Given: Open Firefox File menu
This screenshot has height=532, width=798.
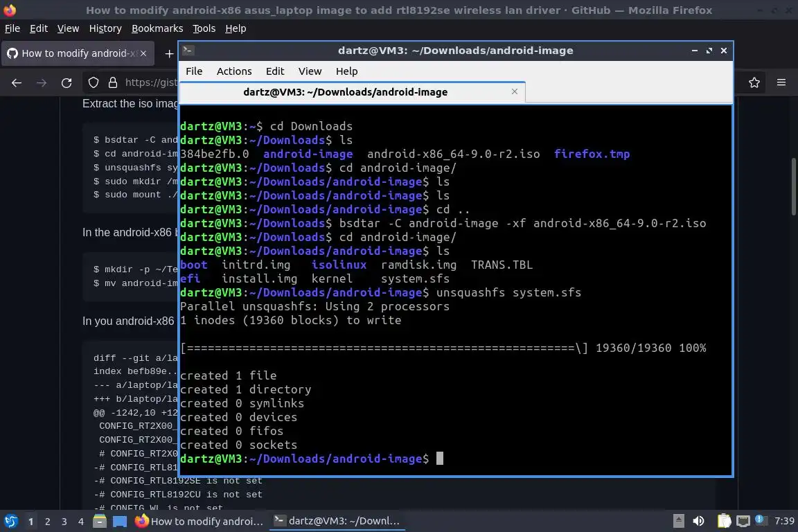Looking at the screenshot, I should tap(12, 28).
